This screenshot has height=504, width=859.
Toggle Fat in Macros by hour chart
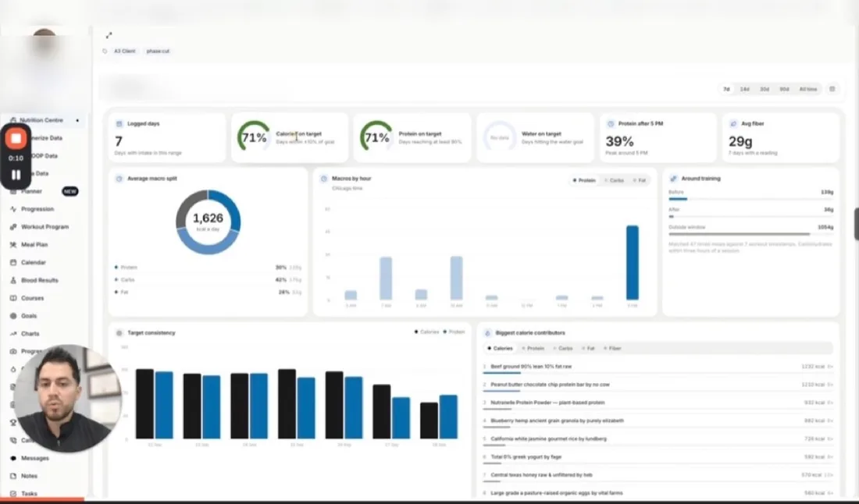[x=640, y=180]
